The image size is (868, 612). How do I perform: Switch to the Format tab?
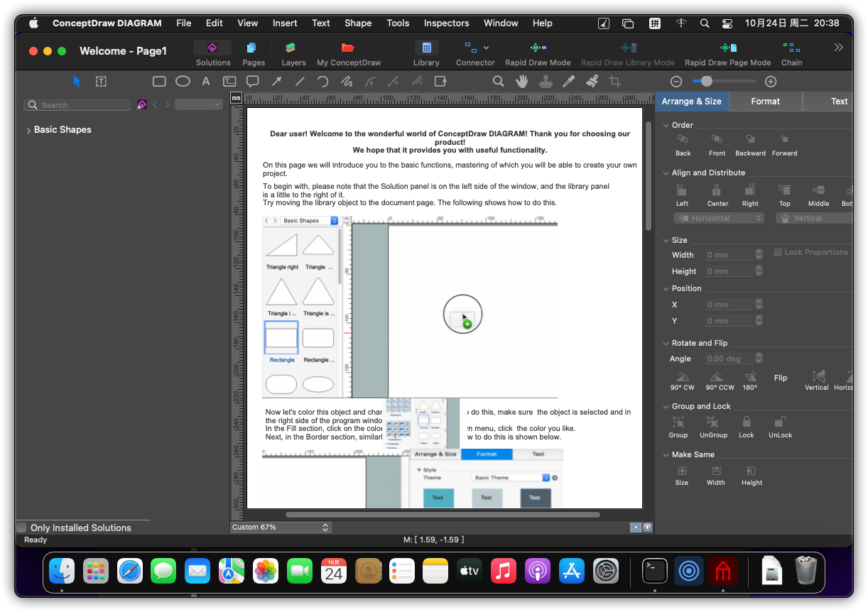[765, 102]
